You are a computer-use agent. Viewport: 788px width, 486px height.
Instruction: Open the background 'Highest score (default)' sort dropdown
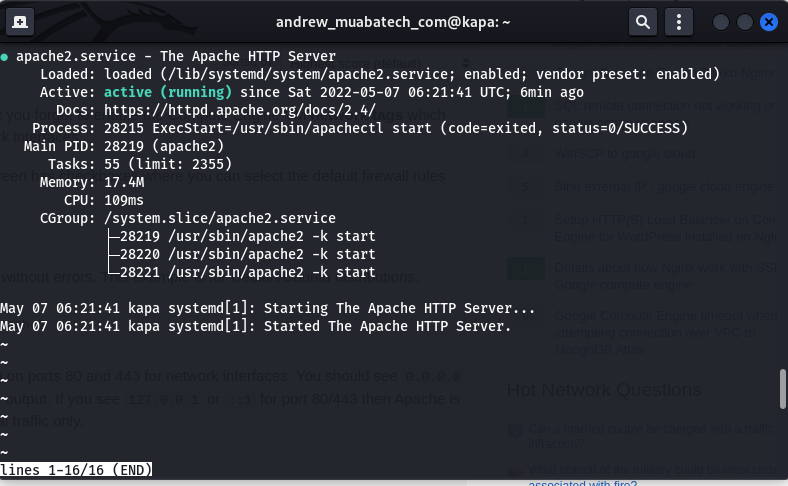point(380,64)
